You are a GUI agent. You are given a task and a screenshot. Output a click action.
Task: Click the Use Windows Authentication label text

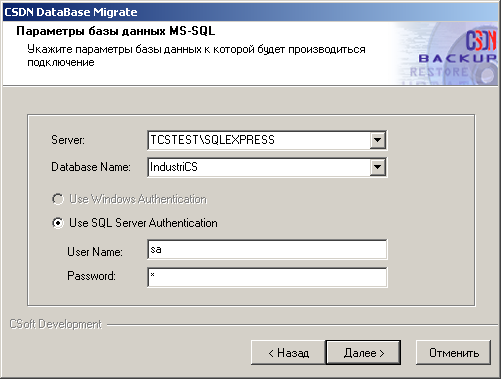138,199
